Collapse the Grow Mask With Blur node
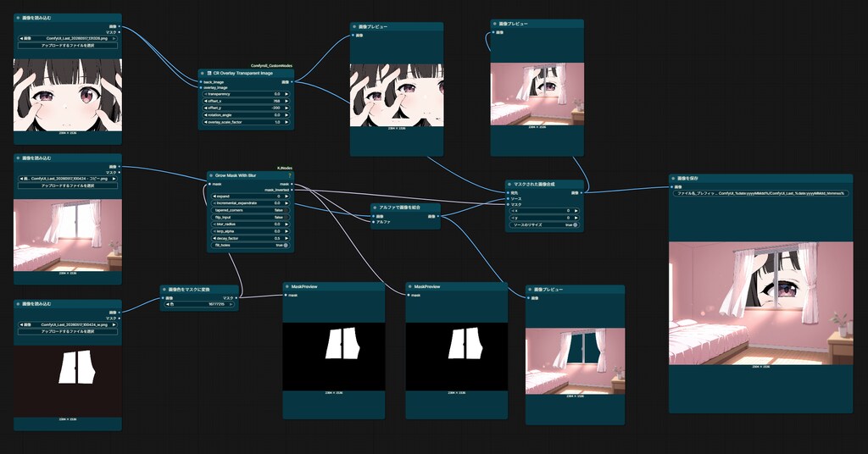The image size is (868, 454). click(211, 175)
